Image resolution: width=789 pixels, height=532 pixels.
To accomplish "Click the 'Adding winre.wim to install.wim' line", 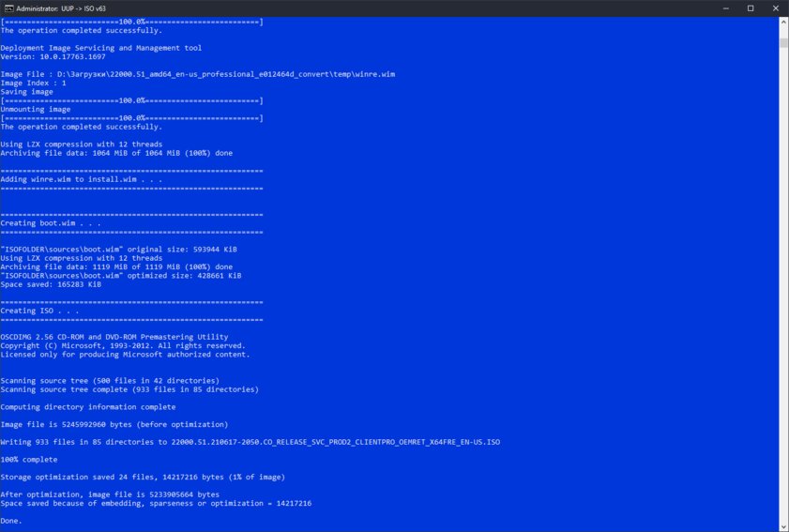I will coord(82,179).
